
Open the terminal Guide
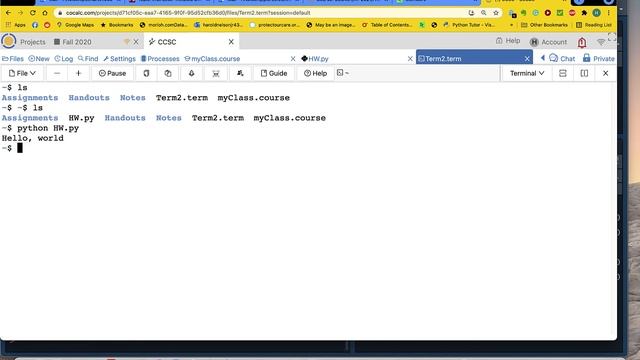[x=274, y=73]
